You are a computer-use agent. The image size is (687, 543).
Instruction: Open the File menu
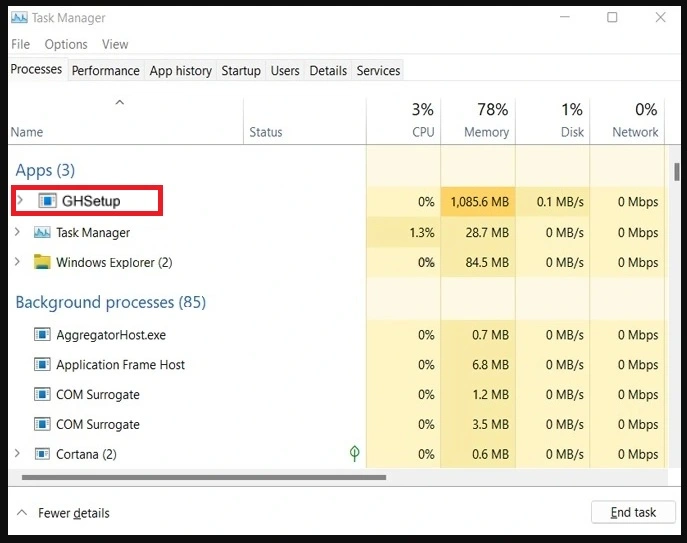[21, 44]
